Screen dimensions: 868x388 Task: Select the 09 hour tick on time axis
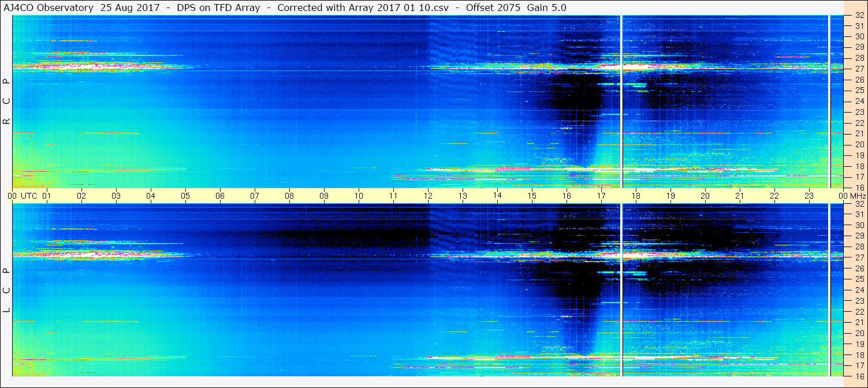(324, 196)
